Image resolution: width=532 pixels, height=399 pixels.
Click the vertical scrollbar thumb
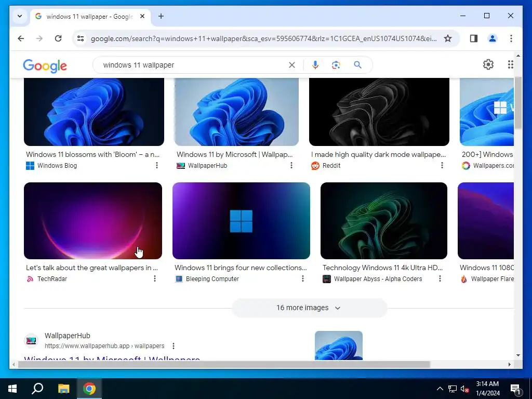pos(518,103)
